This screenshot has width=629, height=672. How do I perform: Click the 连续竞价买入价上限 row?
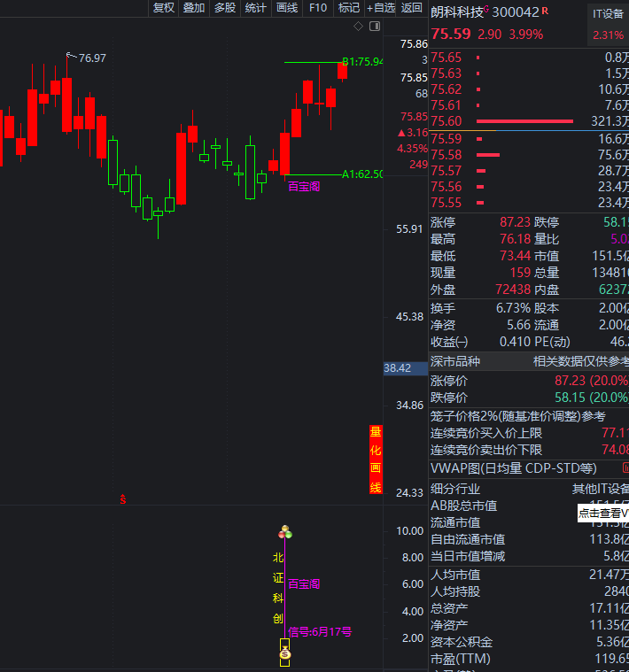pos(529,433)
